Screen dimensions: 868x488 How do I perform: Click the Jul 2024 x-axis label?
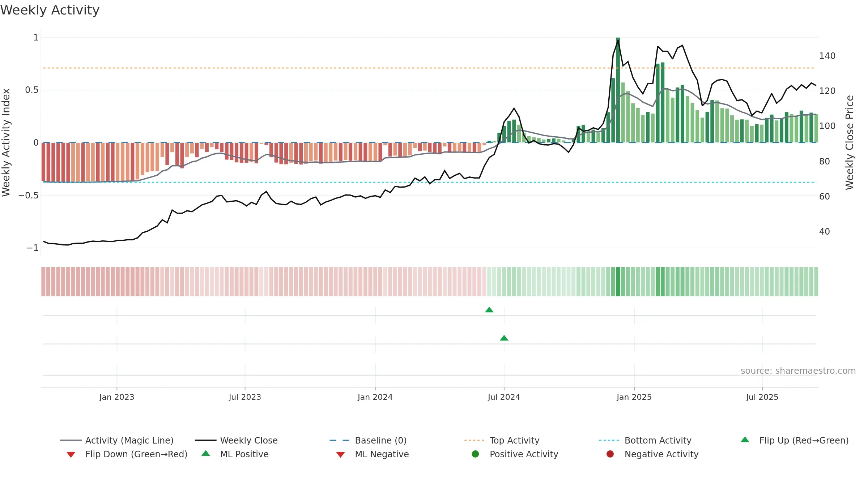click(504, 397)
